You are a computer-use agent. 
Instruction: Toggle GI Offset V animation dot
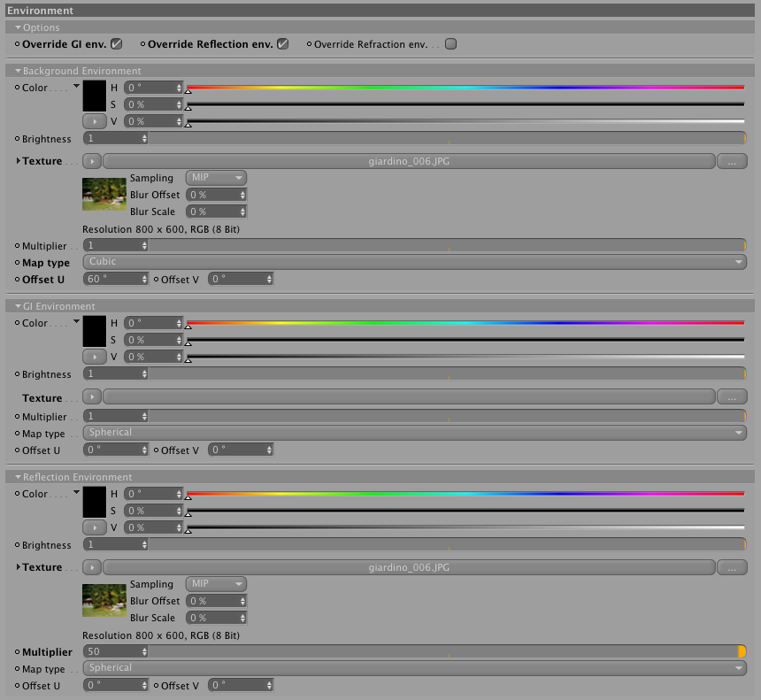tap(157, 450)
